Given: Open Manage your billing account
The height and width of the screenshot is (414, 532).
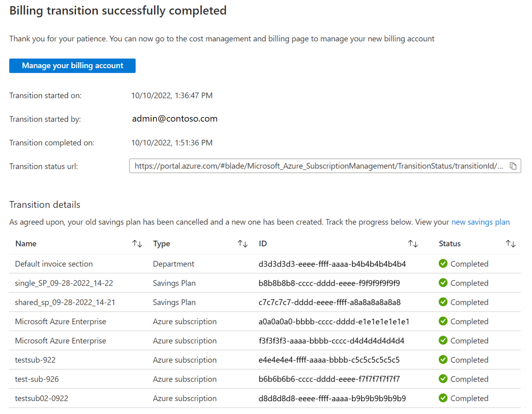Looking at the screenshot, I should coord(72,66).
